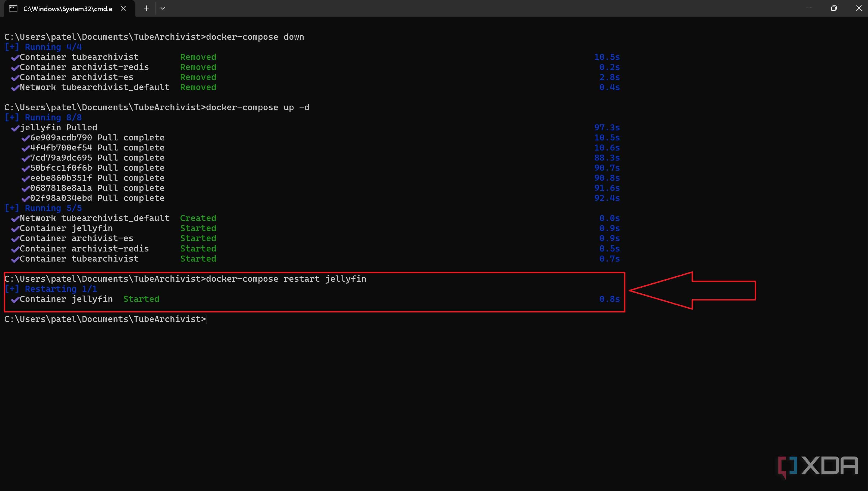Click the 'docker-compose up -d' command line

point(157,107)
